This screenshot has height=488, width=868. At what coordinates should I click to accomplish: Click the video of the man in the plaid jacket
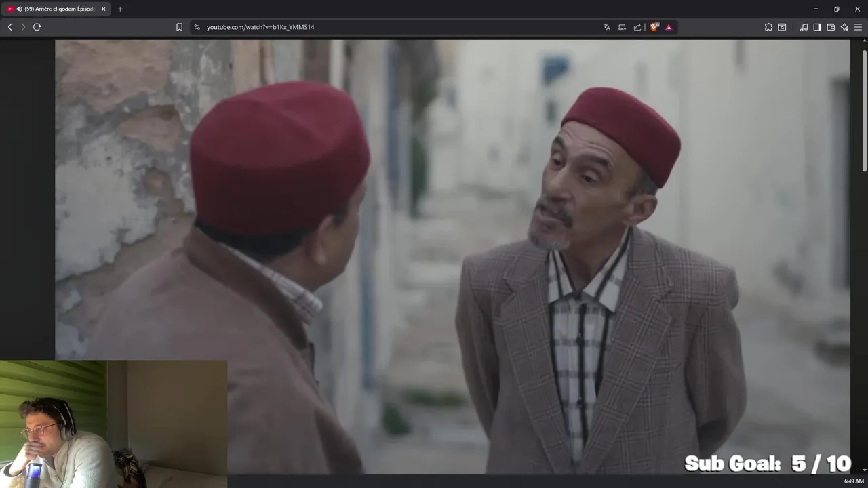click(x=452, y=256)
